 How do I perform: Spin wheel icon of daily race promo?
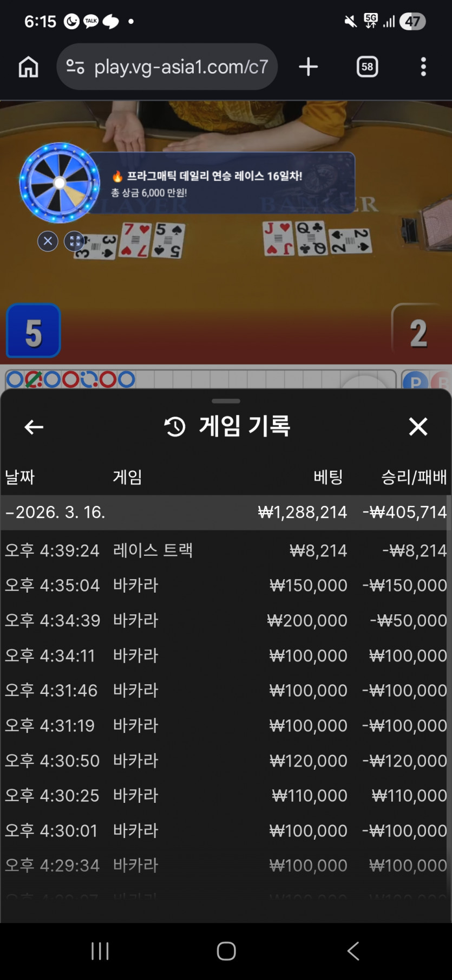60,183
